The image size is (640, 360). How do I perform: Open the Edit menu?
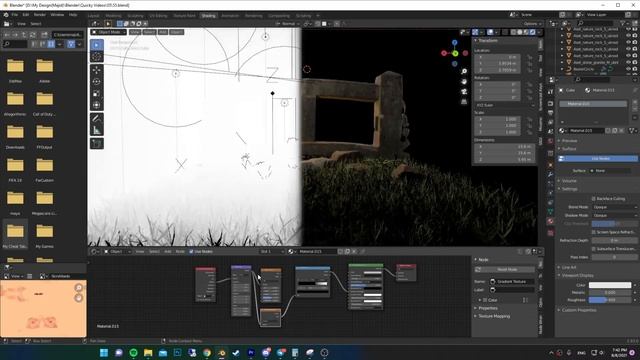tap(26, 15)
